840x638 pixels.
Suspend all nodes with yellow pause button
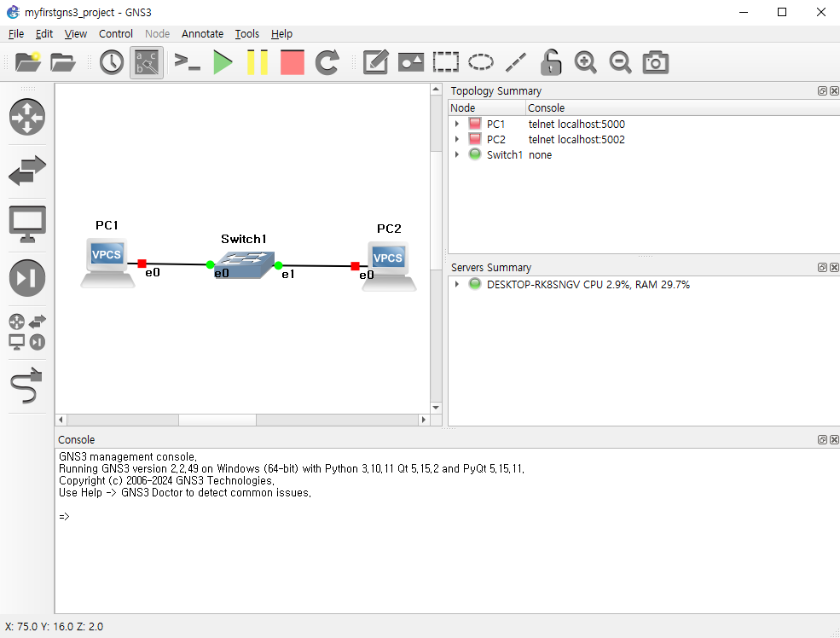coord(258,62)
